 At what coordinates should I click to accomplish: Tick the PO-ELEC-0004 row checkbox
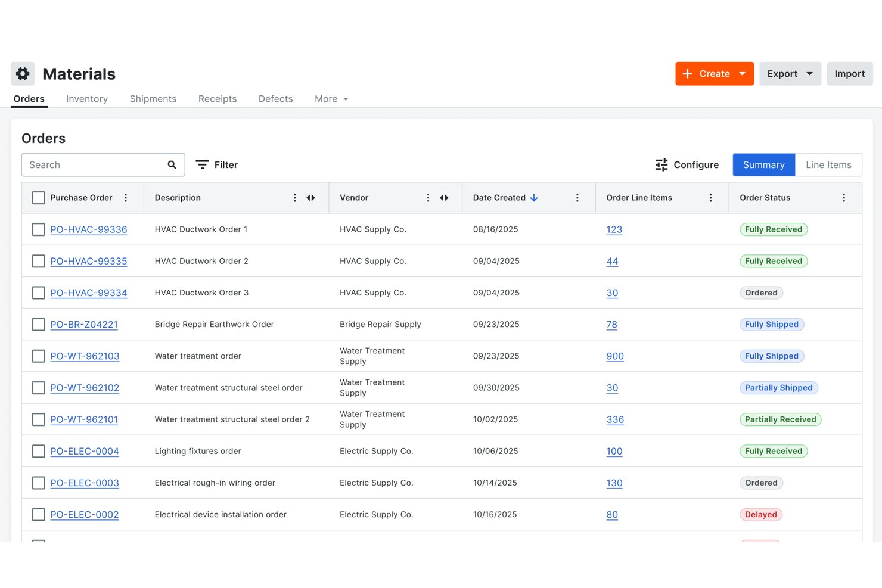pos(38,451)
